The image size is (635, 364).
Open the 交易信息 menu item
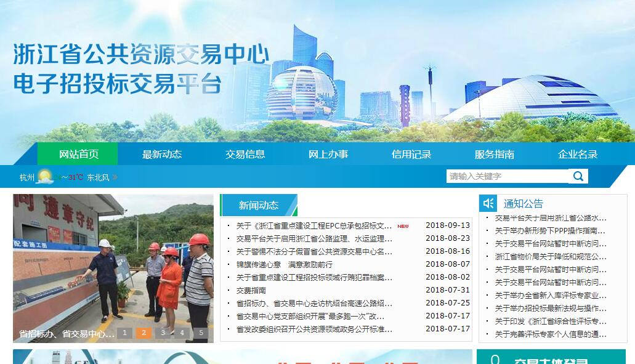(245, 154)
